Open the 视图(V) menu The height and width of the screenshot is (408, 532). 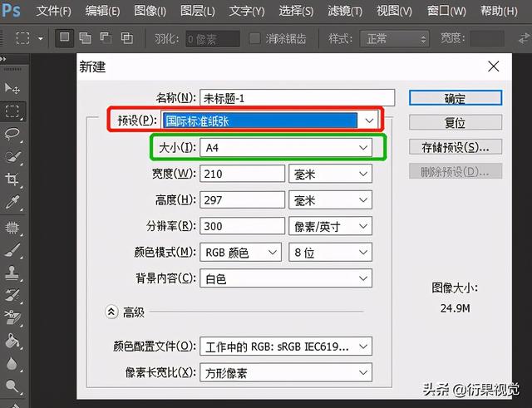tap(394, 11)
